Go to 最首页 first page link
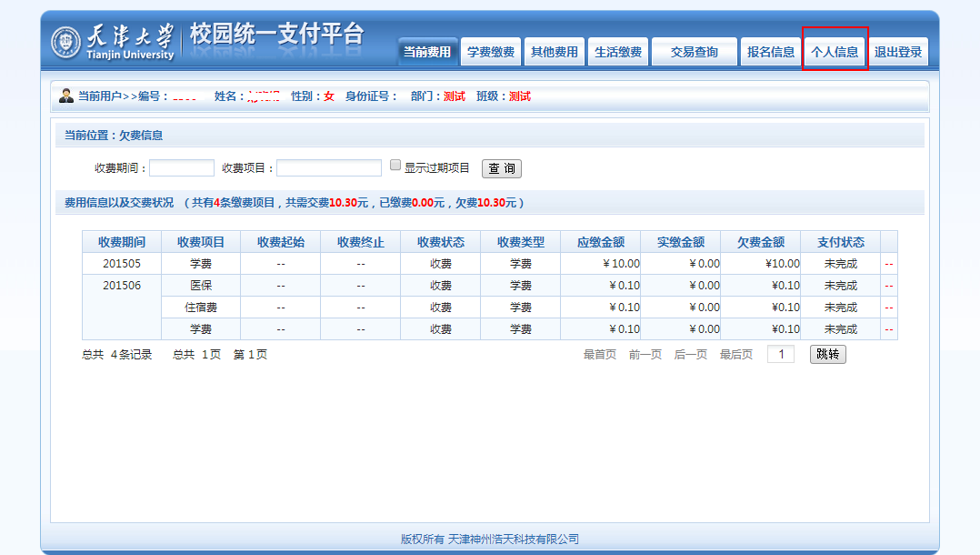Screen dimensions: 980x555 coord(600,355)
